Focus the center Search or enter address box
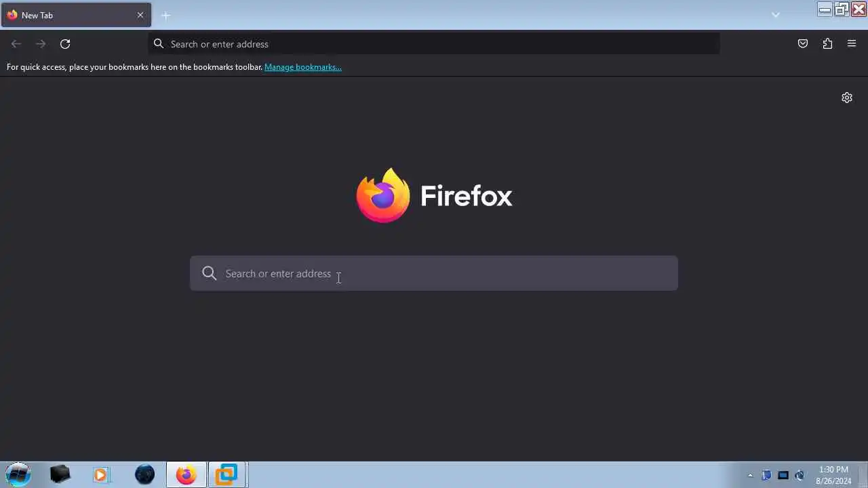 (434, 273)
